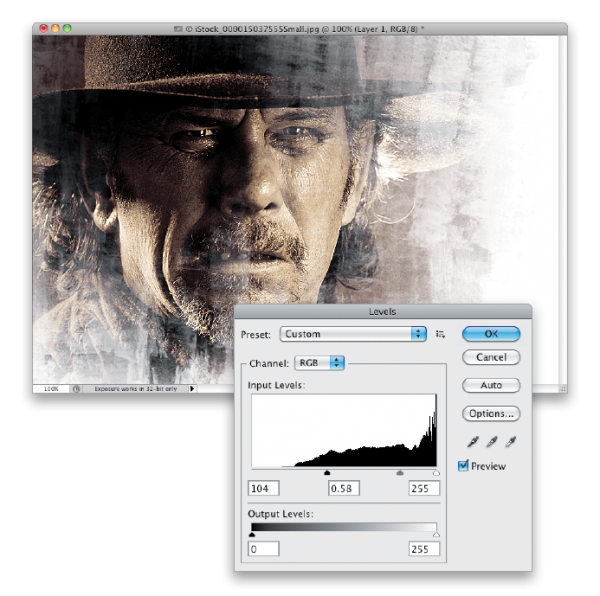Open the Channel dropdown set to RGB
This screenshot has width=600, height=596.
pyautogui.click(x=319, y=362)
